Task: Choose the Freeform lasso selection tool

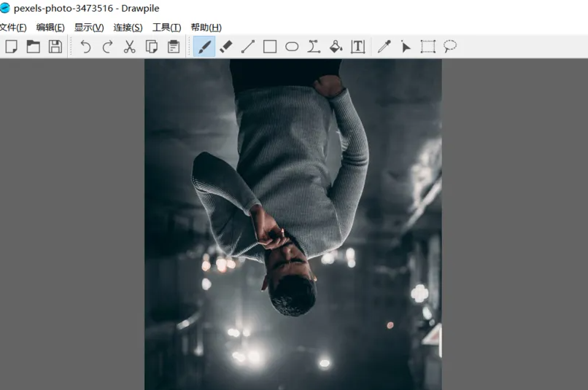Action: click(450, 47)
